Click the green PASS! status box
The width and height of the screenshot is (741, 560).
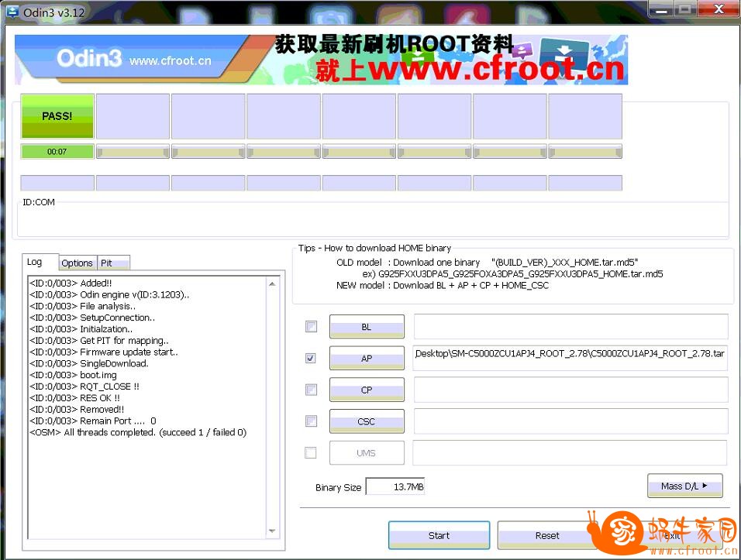click(57, 116)
